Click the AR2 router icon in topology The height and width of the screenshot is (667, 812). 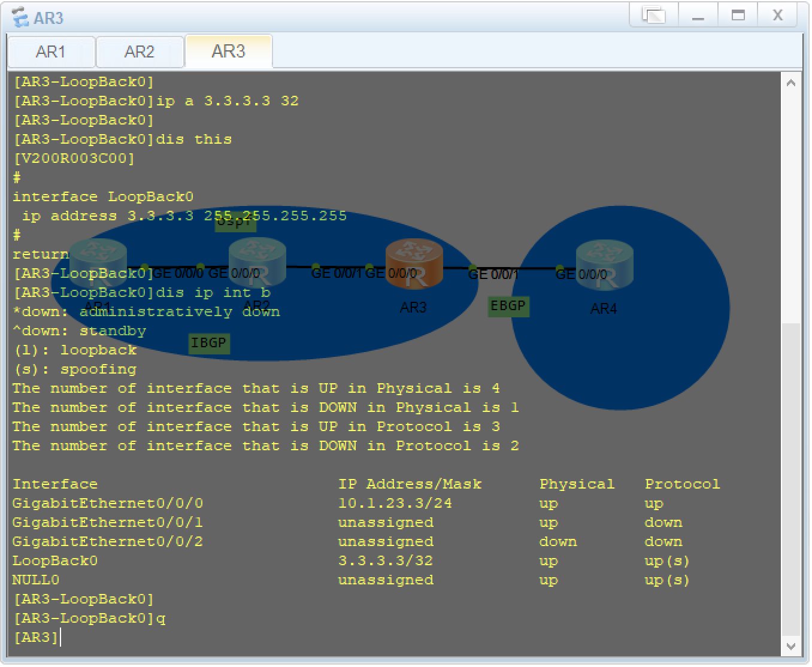pyautogui.click(x=257, y=262)
